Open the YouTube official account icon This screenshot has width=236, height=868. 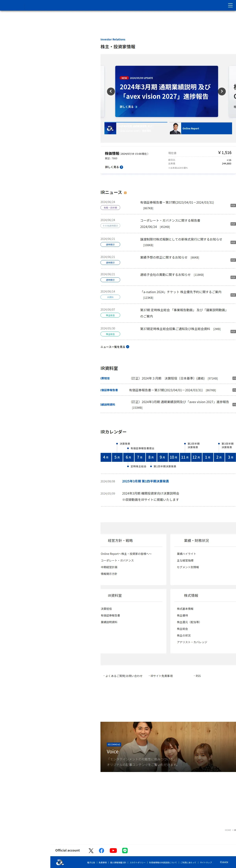113,851
